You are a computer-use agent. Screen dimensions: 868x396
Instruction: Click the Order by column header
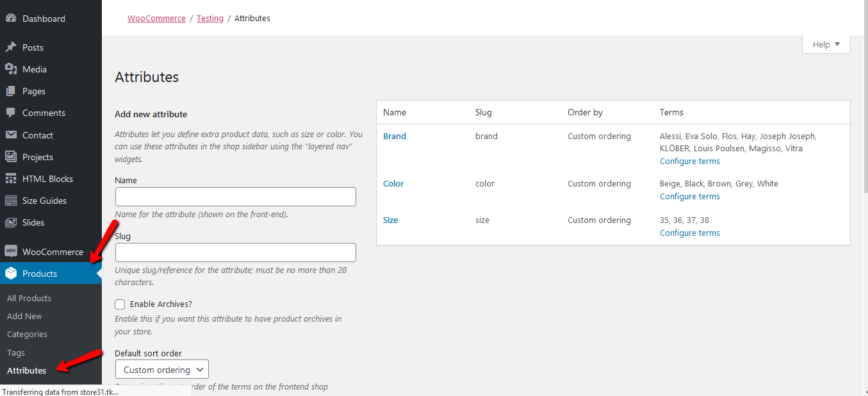[585, 112]
